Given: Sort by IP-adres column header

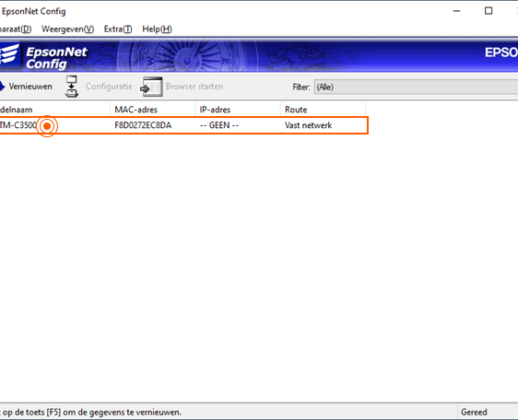Looking at the screenshot, I should click(238, 110).
